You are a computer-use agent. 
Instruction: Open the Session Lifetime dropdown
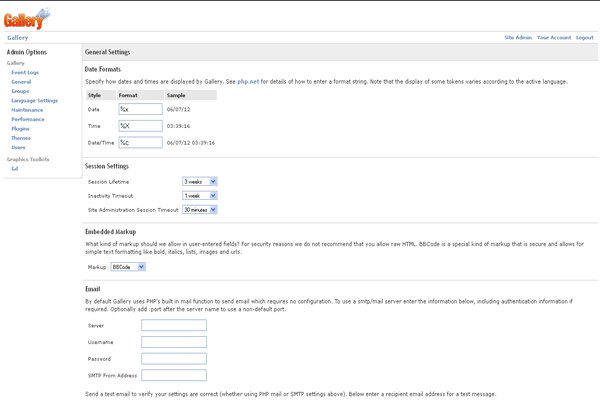[200, 181]
